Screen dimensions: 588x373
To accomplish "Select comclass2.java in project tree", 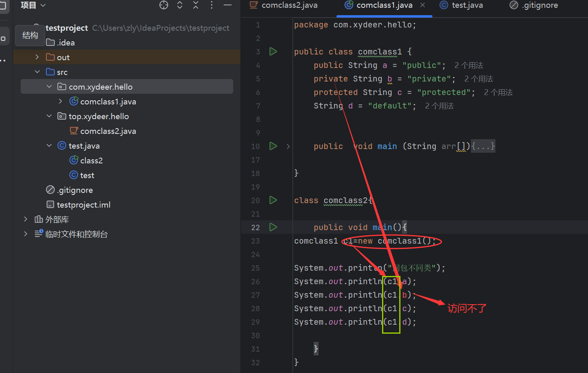I will [108, 131].
